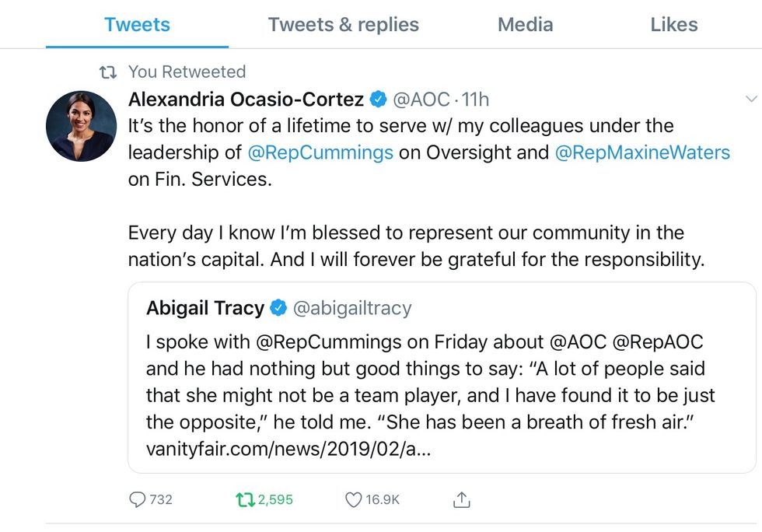762x532 pixels.
Task: Open the Tweets & replies tab
Action: click(x=343, y=25)
